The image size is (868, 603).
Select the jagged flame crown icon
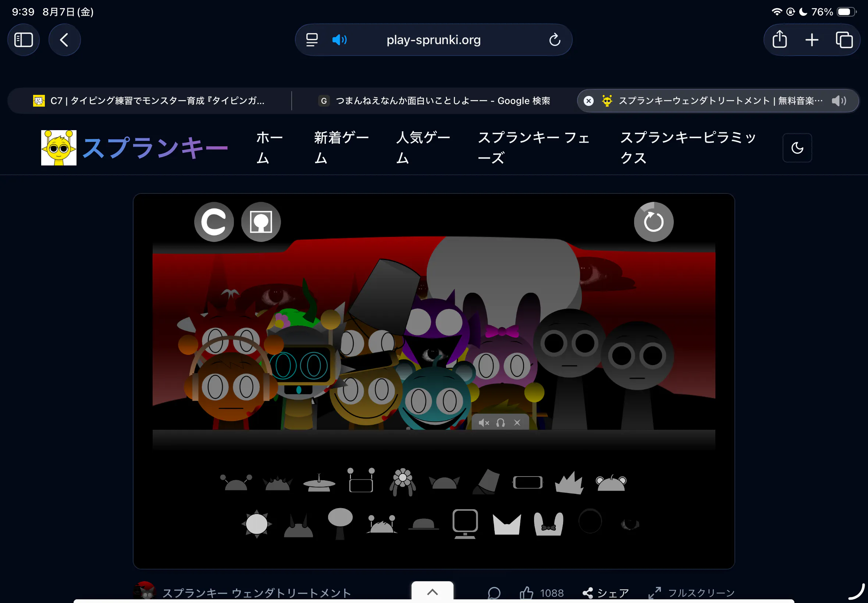569,482
